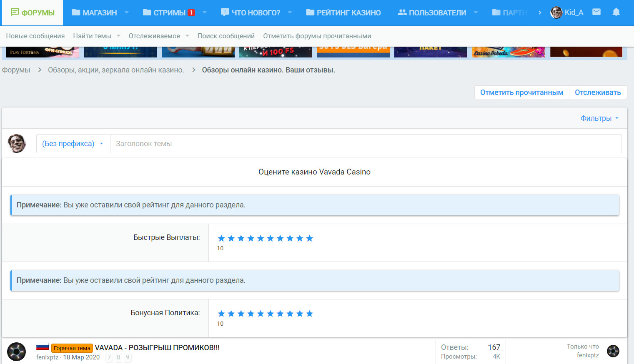Open the (Без префикса) prefix selector
Viewport: 634px width, 364px height.
(x=73, y=144)
